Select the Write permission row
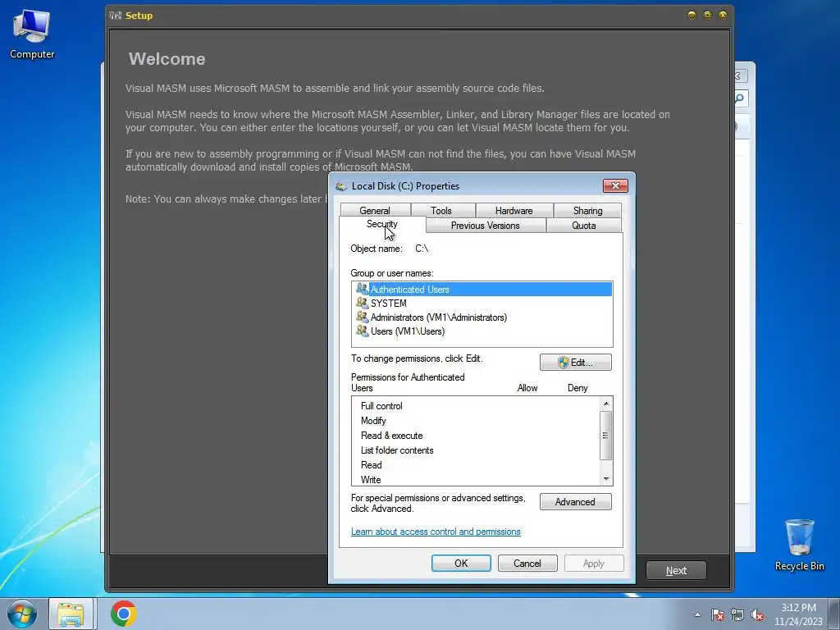This screenshot has width=840, height=630. coord(476,479)
